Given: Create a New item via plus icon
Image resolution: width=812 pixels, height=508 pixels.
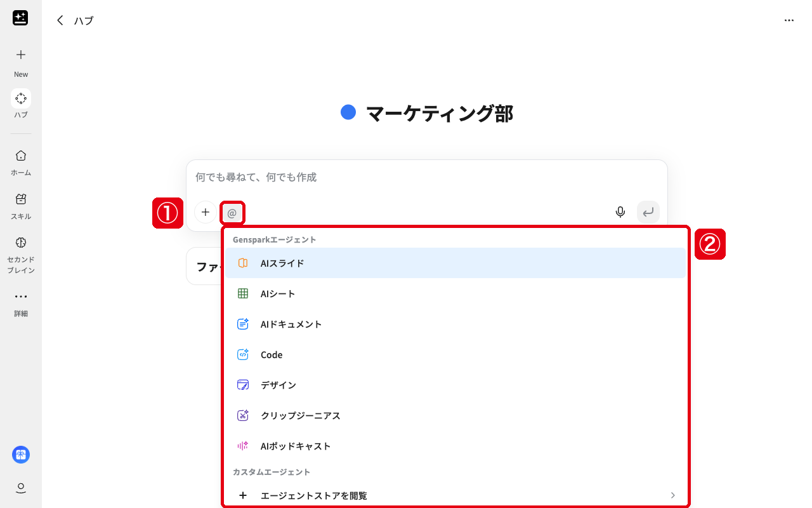Looking at the screenshot, I should pos(21,55).
